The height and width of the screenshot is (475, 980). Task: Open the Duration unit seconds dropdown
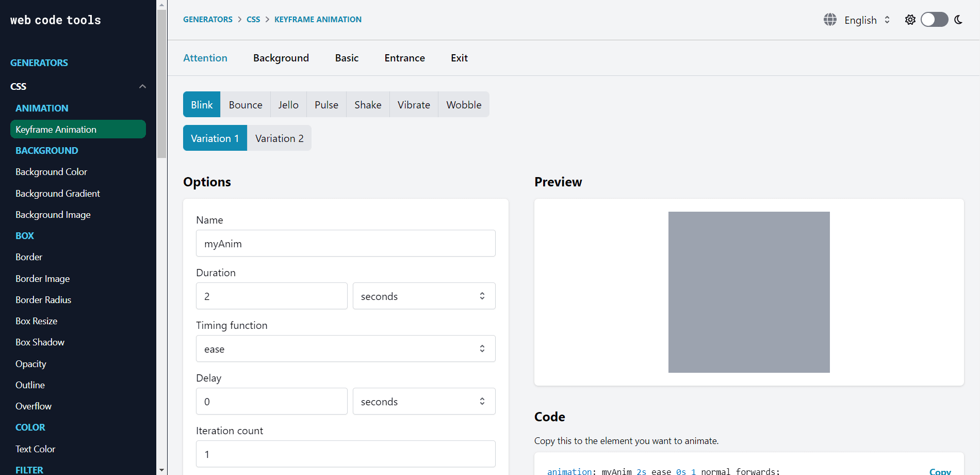tap(423, 296)
